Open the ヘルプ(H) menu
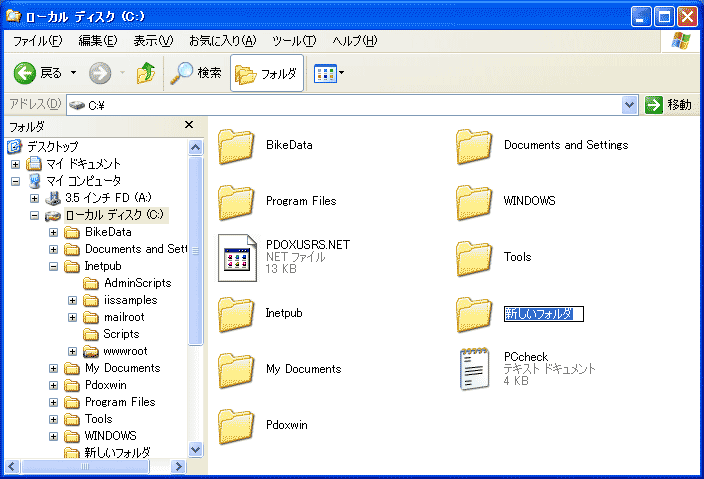 [x=355, y=41]
